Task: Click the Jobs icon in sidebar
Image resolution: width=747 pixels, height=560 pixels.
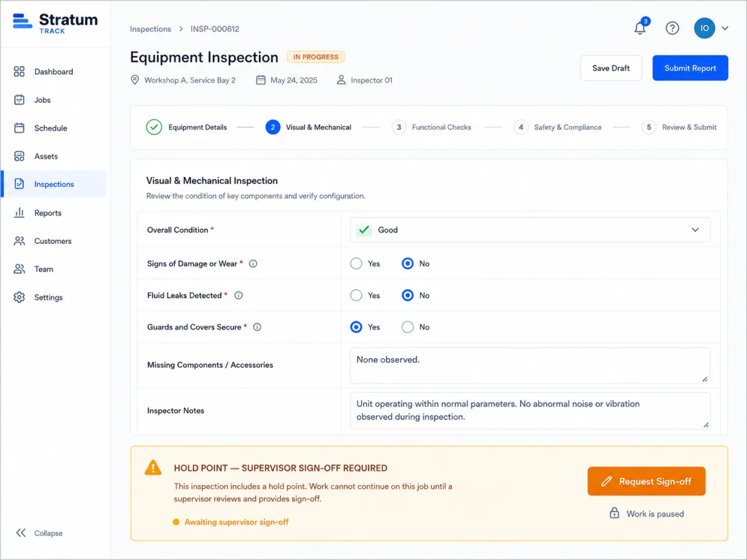Action: coord(19,100)
